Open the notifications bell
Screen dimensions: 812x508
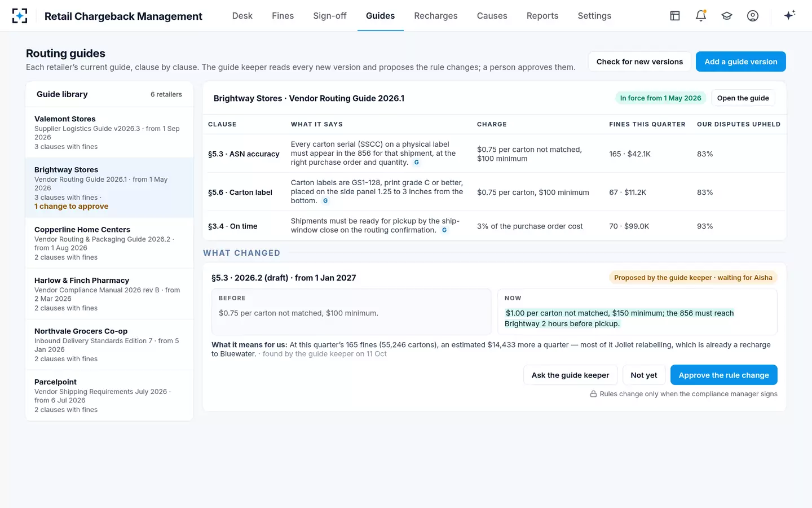(x=701, y=16)
